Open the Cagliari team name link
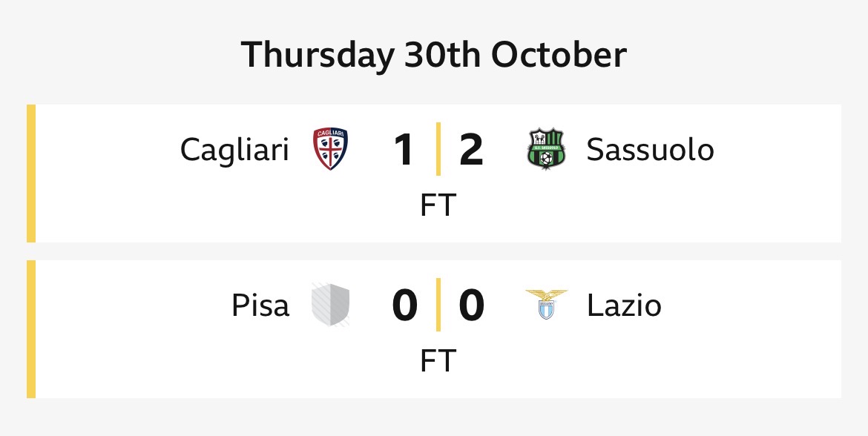Image resolution: width=868 pixels, height=436 pixels. pos(234,150)
